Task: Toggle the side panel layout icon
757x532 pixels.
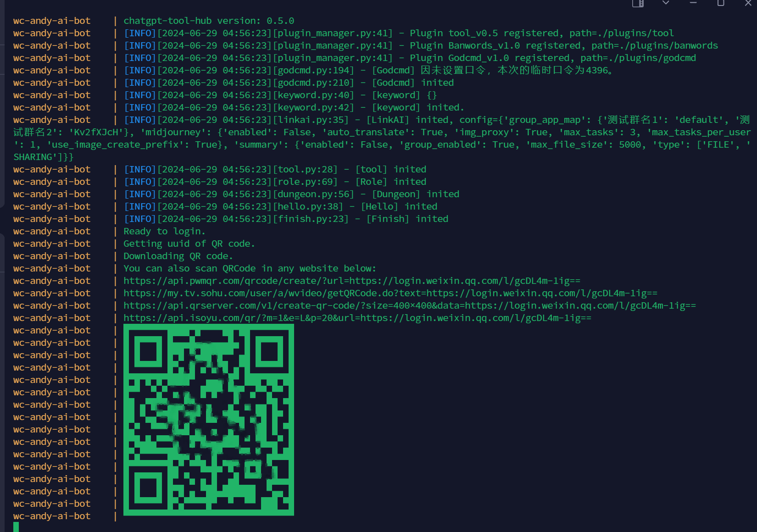Action: click(x=638, y=3)
